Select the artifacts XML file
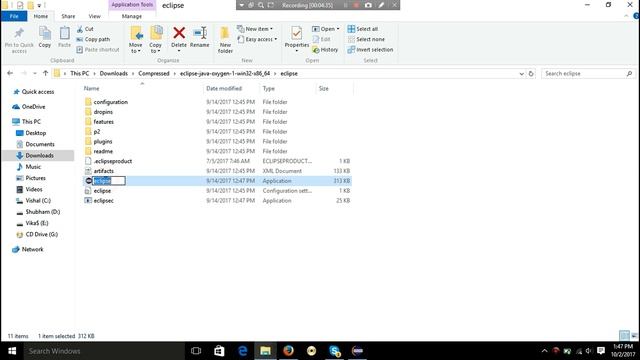The height and width of the screenshot is (360, 640). [x=104, y=171]
